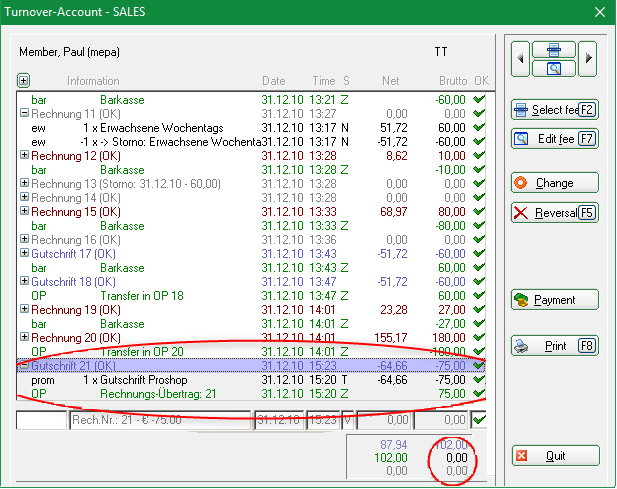Toggle OK checkmark in bottom edit row

click(x=479, y=420)
